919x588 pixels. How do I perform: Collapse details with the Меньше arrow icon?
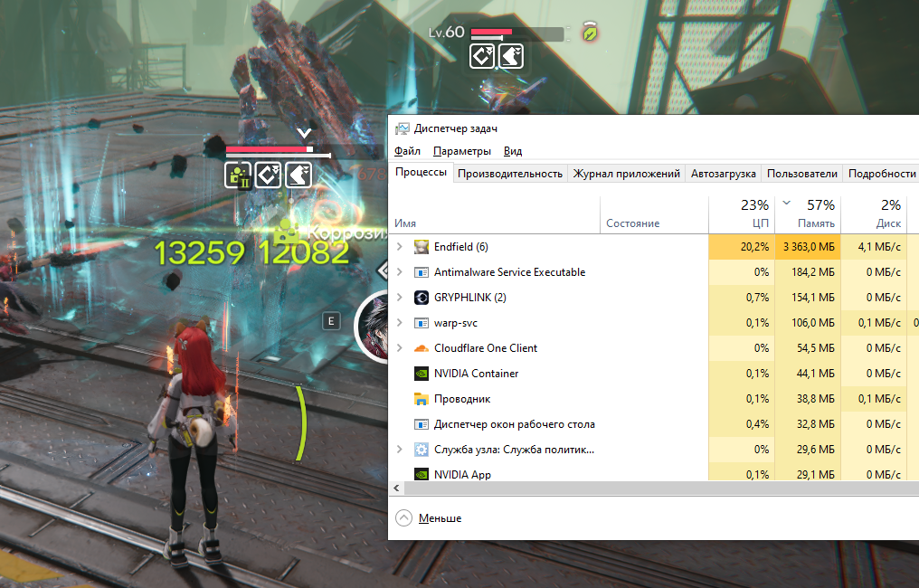[x=403, y=518]
